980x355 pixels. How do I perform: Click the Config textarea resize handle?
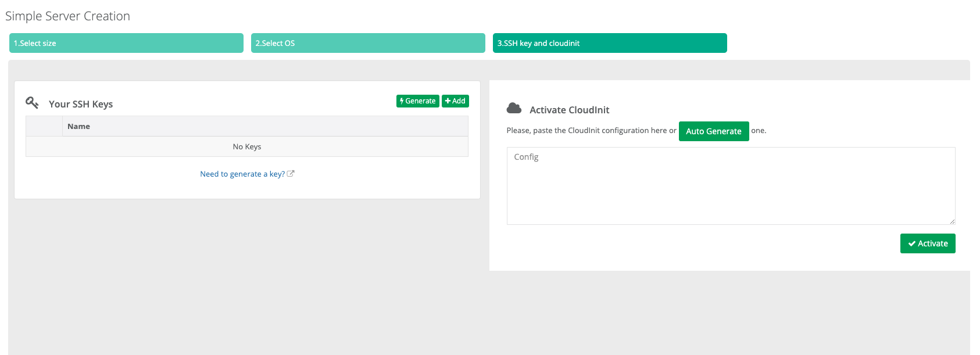pos(952,221)
